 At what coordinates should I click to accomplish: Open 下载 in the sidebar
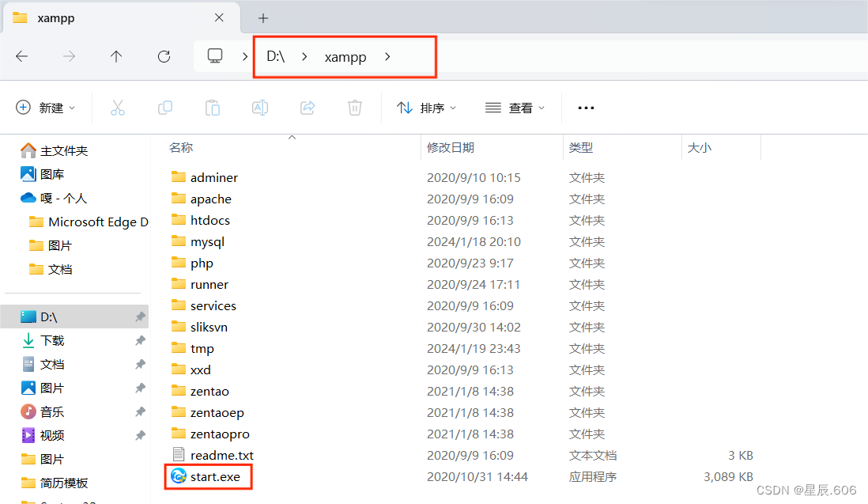43,340
